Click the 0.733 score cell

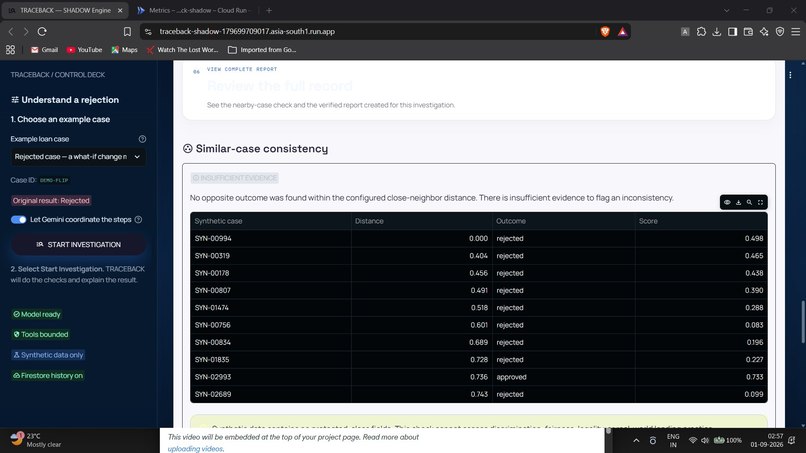701,377
